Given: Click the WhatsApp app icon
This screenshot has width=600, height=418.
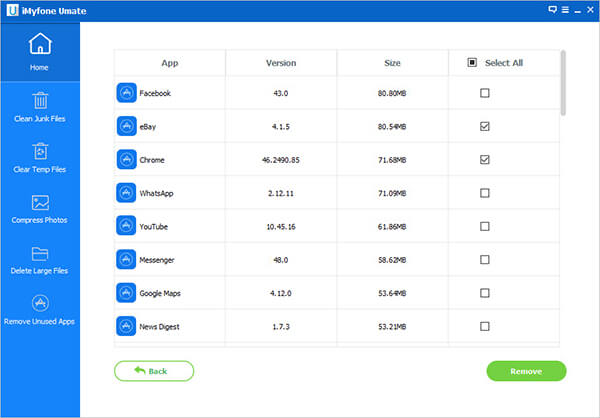Looking at the screenshot, I should 126,193.
